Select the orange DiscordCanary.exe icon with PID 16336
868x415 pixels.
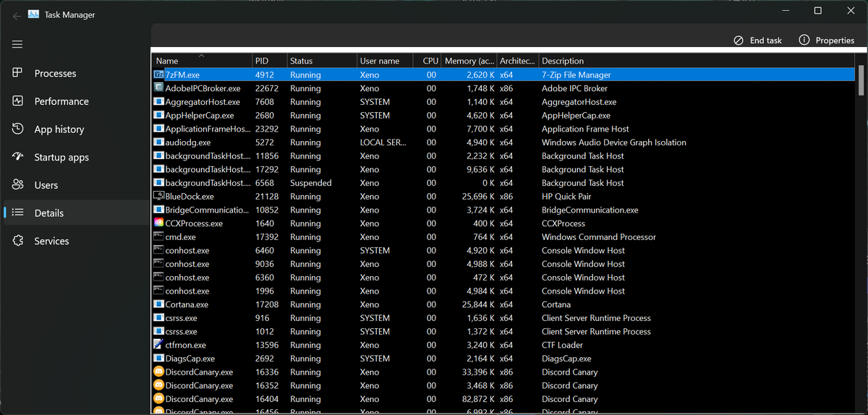coord(159,372)
